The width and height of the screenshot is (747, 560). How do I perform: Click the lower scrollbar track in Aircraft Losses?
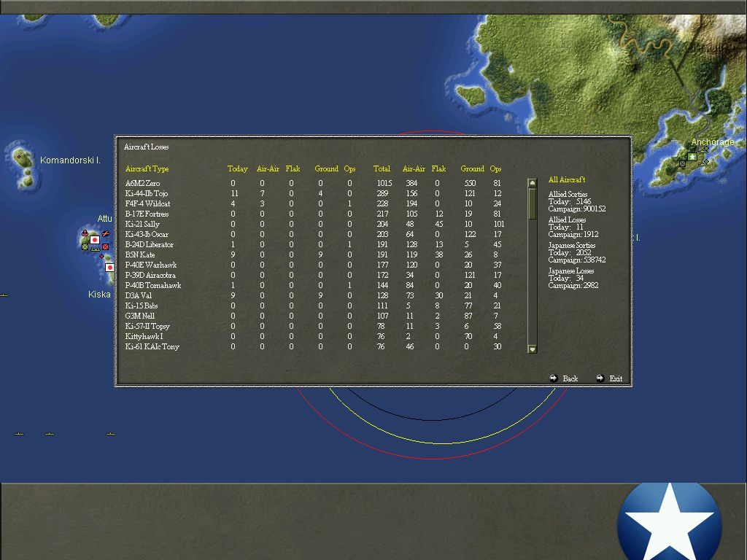[533, 282]
